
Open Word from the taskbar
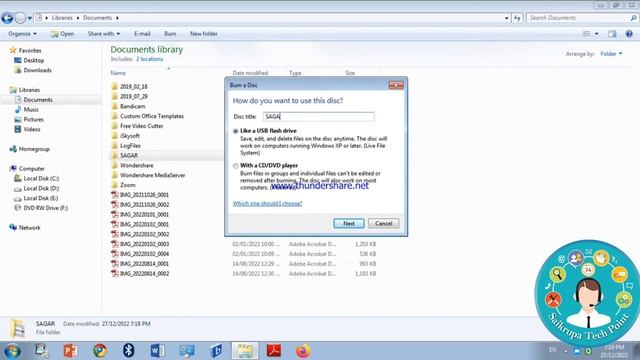158,351
